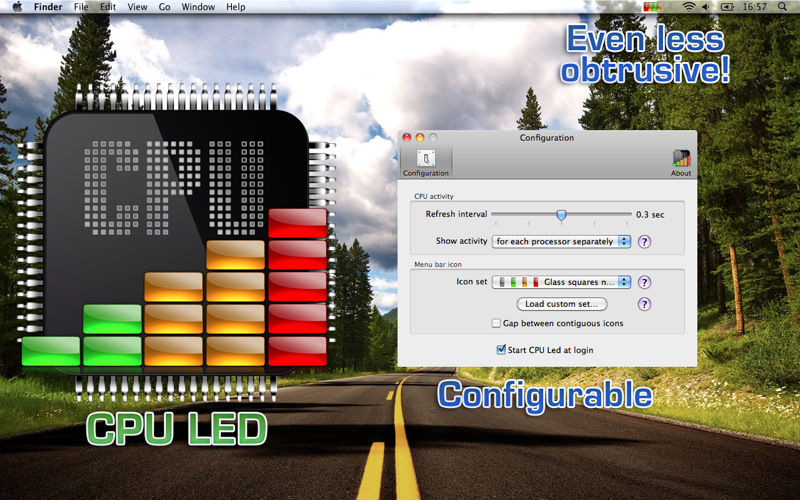Image resolution: width=800 pixels, height=500 pixels.
Task: Toggle Start CPU Led at login
Action: point(501,349)
